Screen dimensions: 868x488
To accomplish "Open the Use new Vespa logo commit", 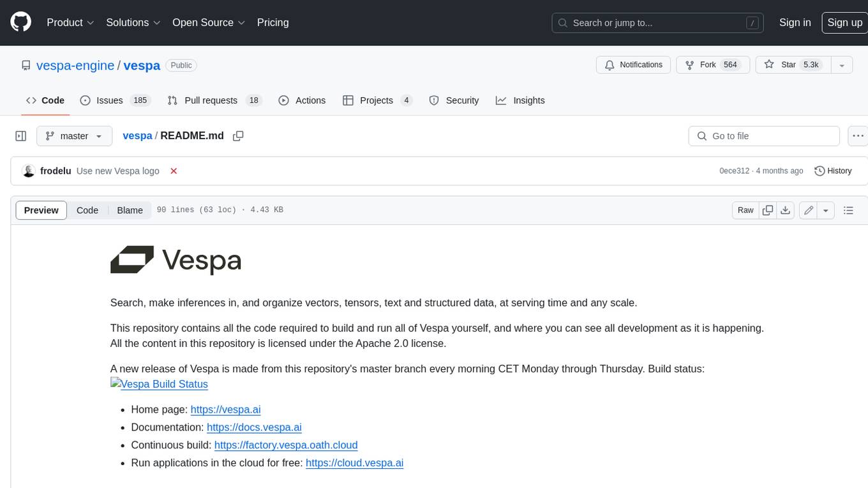I will (x=117, y=171).
